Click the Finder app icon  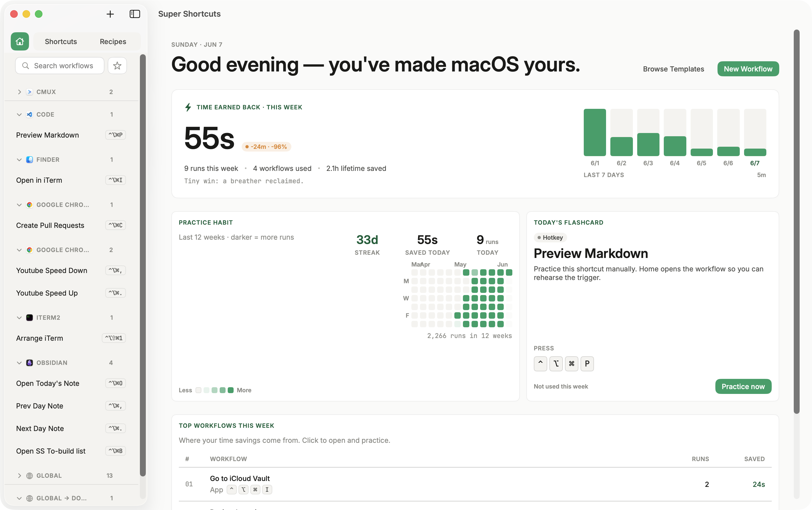30,160
